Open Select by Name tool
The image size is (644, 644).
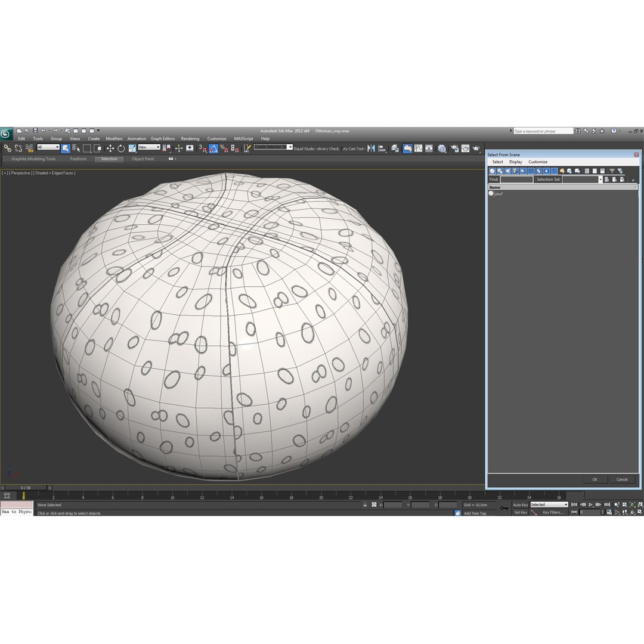[x=76, y=148]
